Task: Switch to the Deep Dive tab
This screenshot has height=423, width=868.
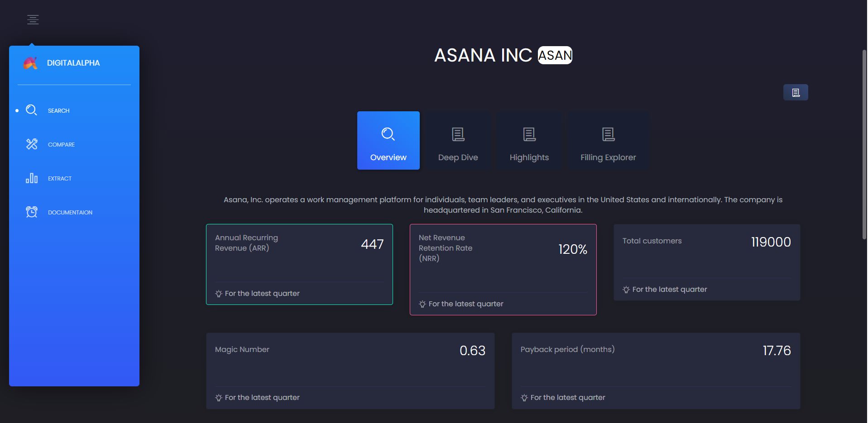Action: pos(458,140)
